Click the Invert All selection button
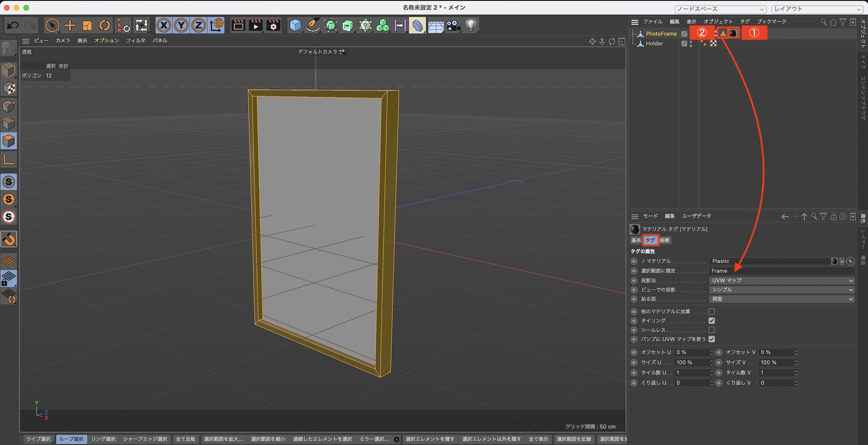Viewport: 868px width, 445px height. [185, 439]
